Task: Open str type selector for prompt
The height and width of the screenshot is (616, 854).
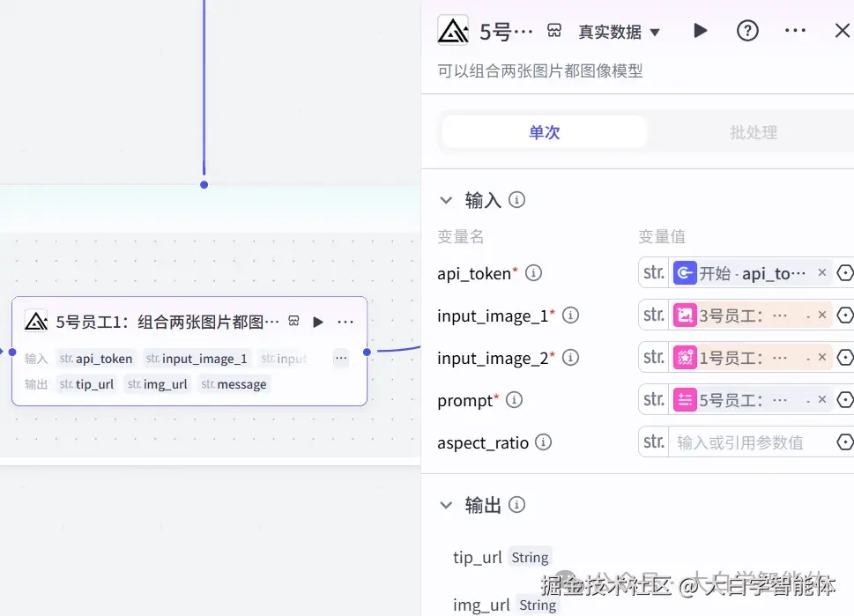Action: point(654,400)
